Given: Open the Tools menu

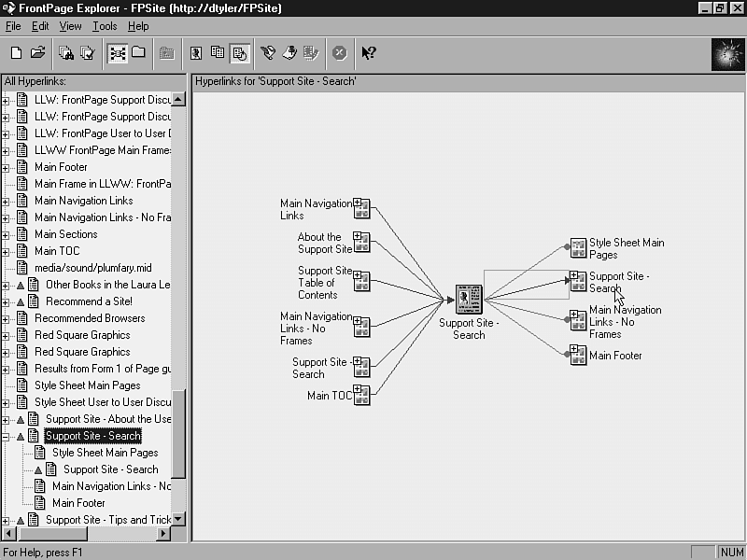Looking at the screenshot, I should coord(105,26).
